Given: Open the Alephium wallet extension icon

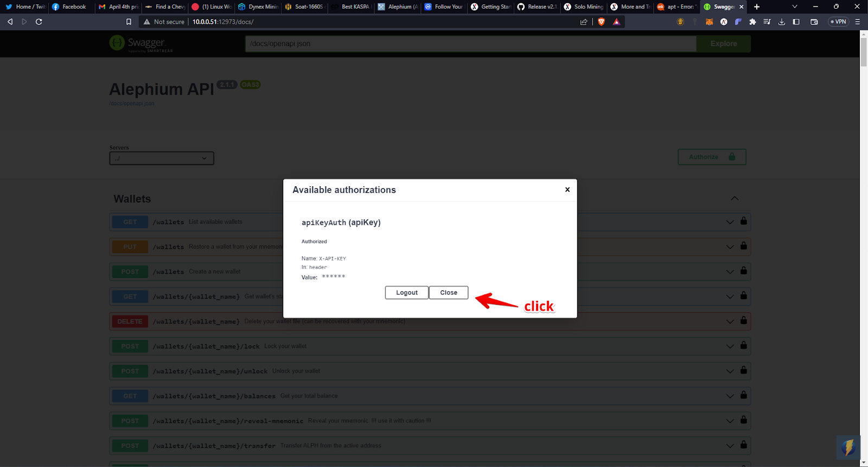Looking at the screenshot, I should (724, 22).
